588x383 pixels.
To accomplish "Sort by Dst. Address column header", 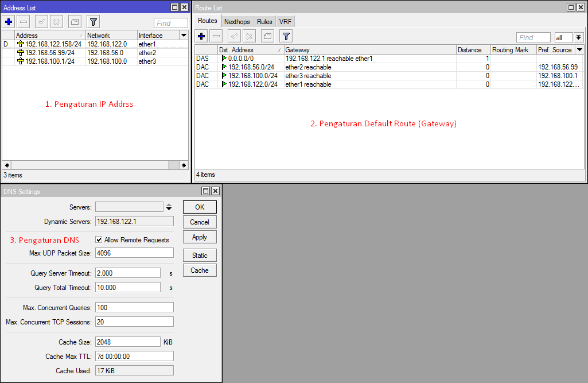I will click(x=251, y=49).
